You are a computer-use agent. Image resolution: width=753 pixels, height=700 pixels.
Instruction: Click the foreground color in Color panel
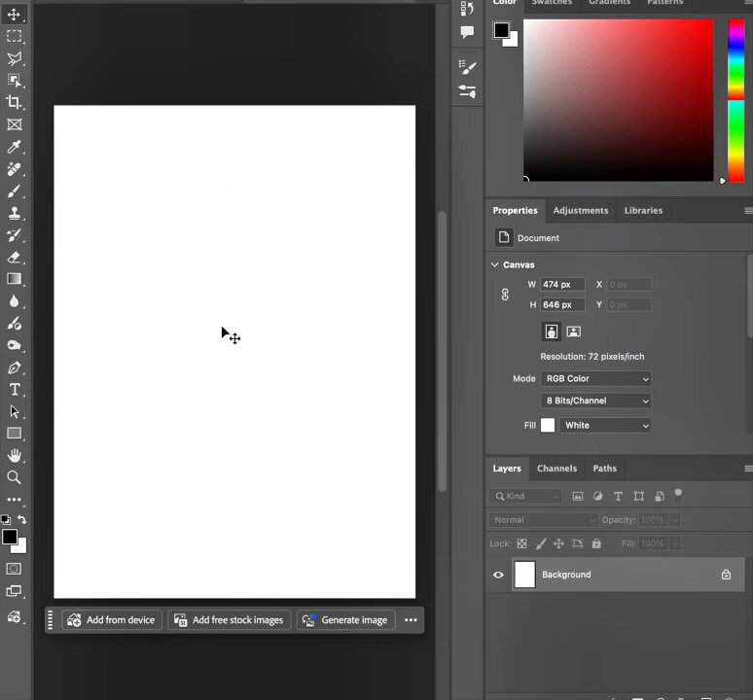[x=501, y=30]
